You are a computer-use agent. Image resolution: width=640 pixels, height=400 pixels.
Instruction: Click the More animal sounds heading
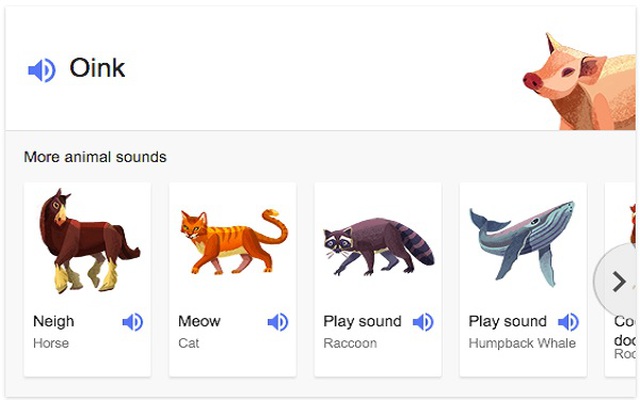point(95,157)
